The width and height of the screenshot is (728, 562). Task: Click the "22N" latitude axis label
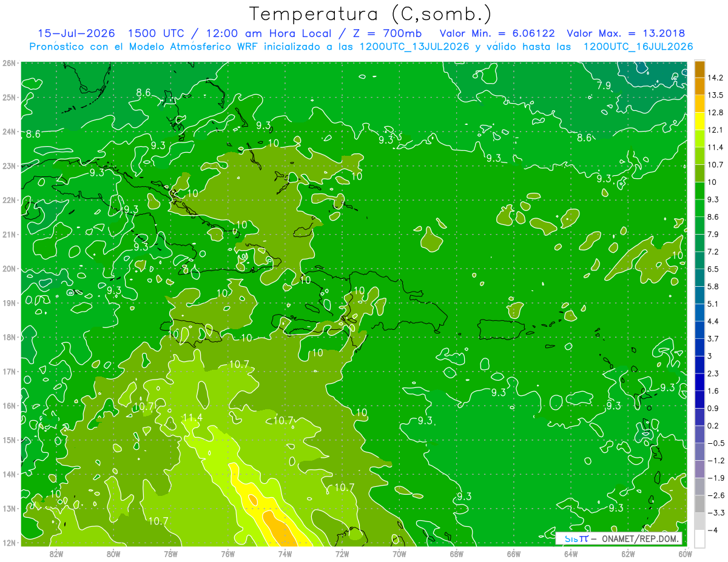pyautogui.click(x=9, y=200)
